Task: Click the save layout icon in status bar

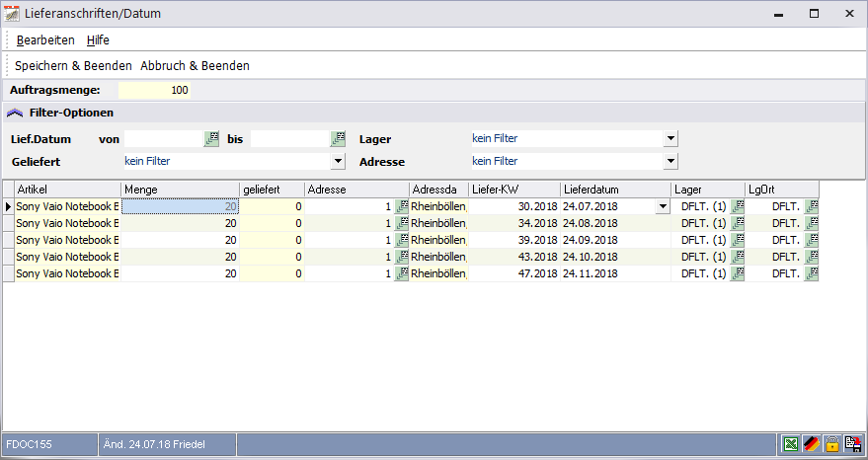Action: click(852, 444)
